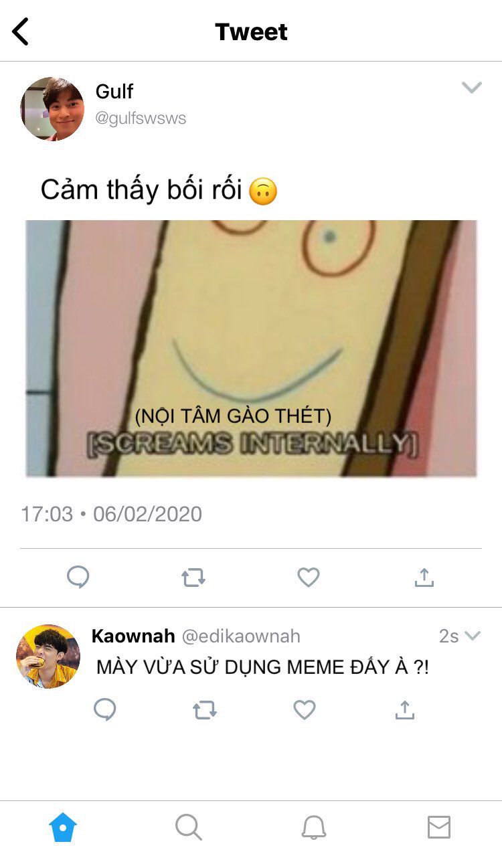
Task: Open Kaownah's profile avatar
Action: 48,657
